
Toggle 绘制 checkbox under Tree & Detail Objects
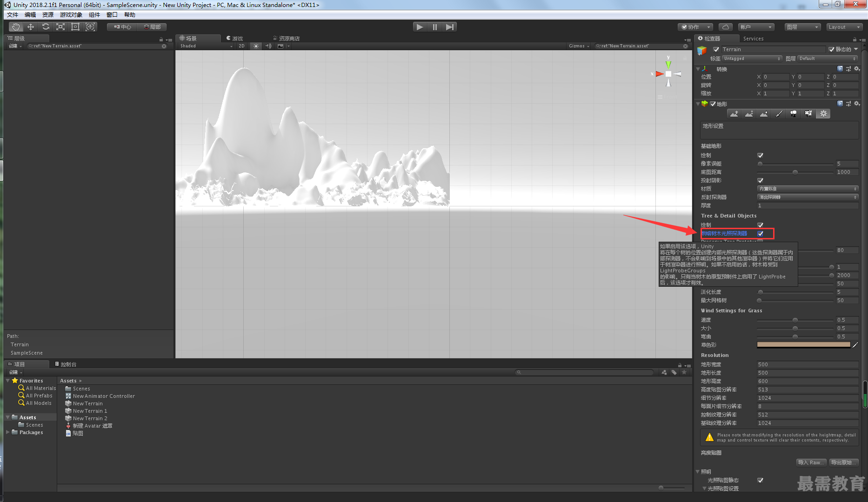(x=761, y=225)
